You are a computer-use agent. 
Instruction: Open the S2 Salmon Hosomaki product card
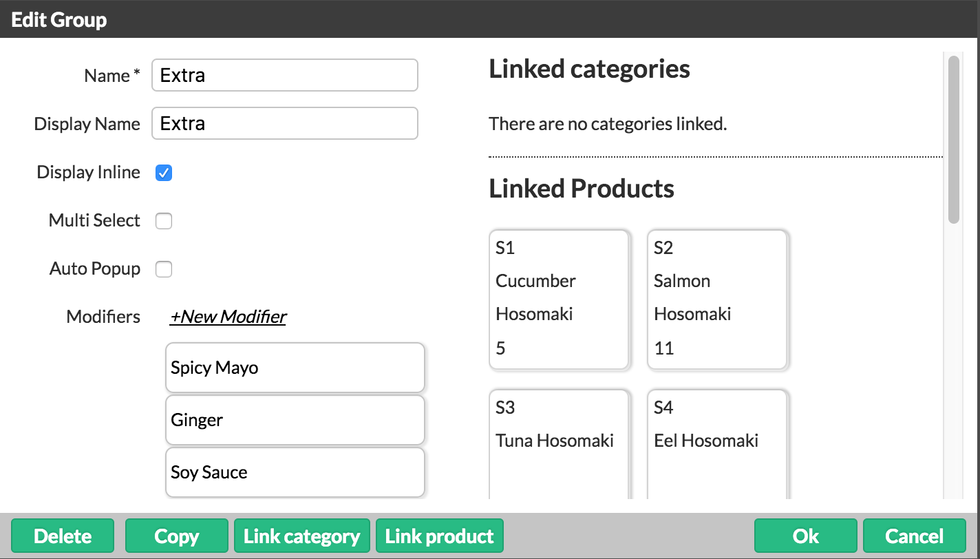click(x=718, y=299)
